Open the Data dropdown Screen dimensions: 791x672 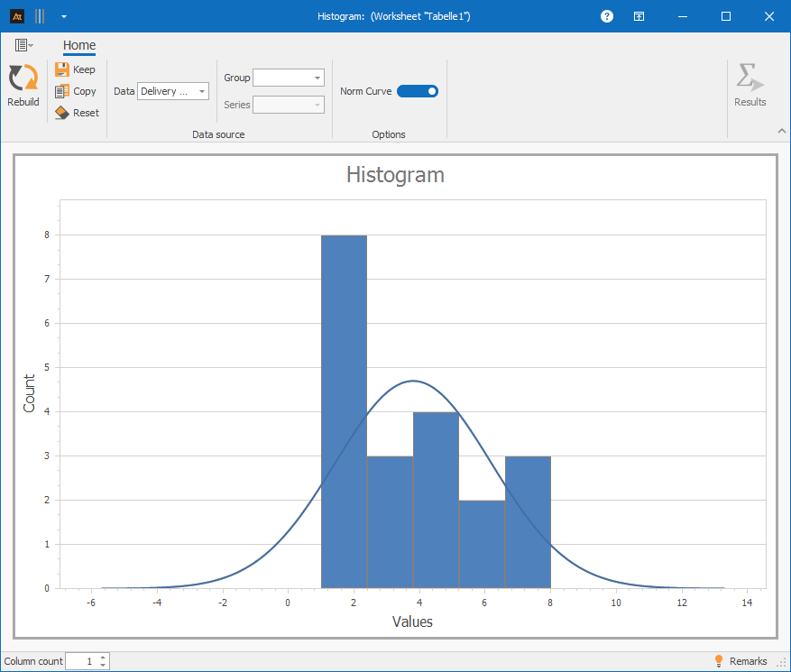[x=173, y=91]
